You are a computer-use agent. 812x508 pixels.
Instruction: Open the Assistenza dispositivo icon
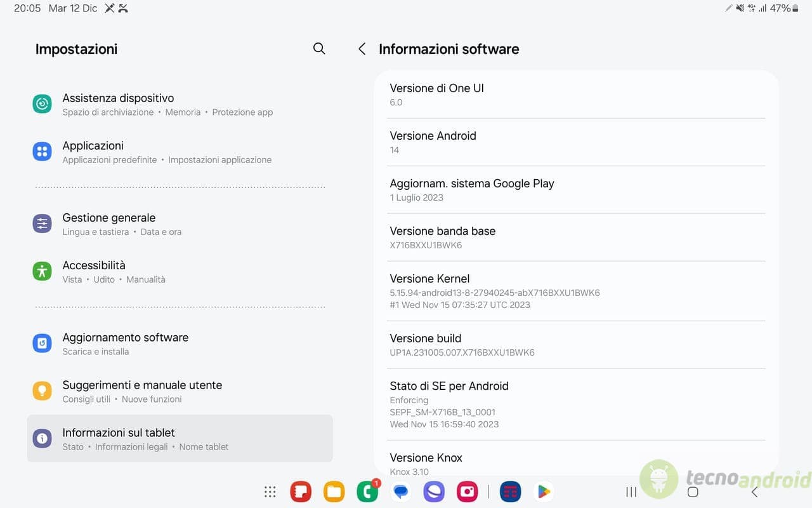point(42,104)
